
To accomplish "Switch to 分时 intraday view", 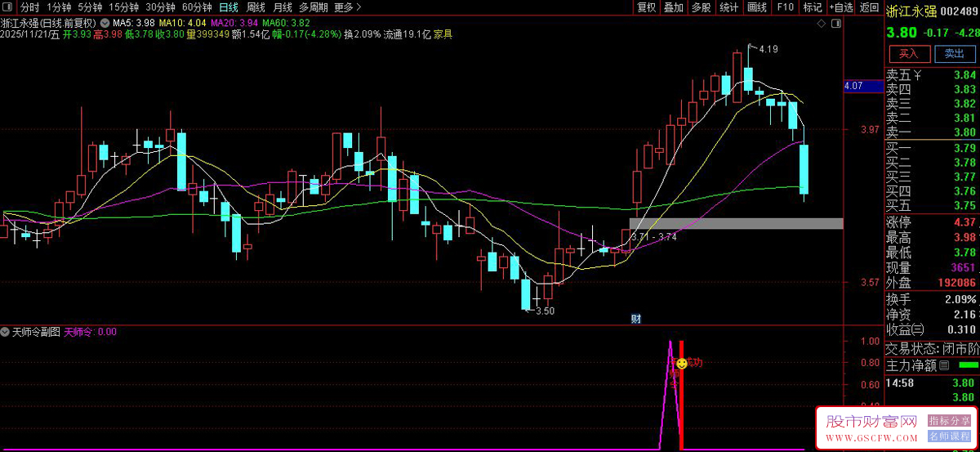I will [29, 7].
